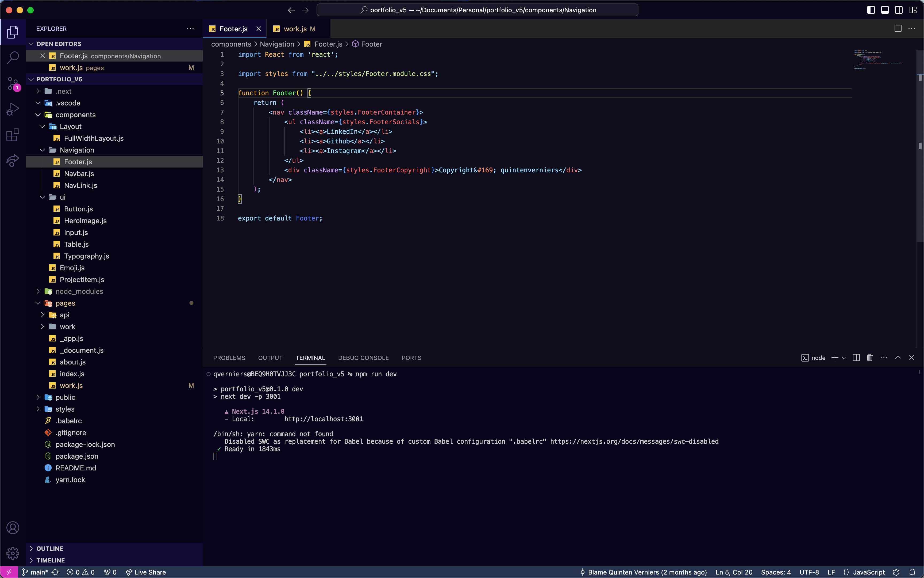Open errors and warnings count in status bar
Image resolution: width=924 pixels, height=578 pixels.
click(x=80, y=572)
